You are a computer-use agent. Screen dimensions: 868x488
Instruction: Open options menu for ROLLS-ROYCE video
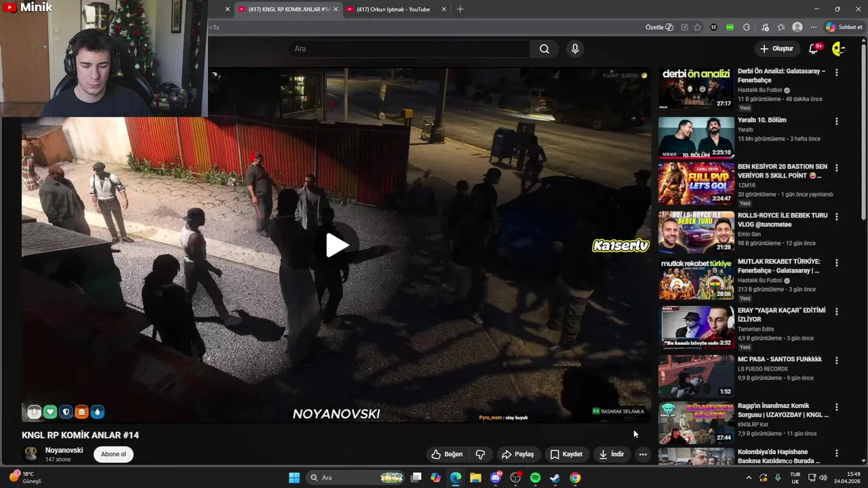(x=836, y=216)
